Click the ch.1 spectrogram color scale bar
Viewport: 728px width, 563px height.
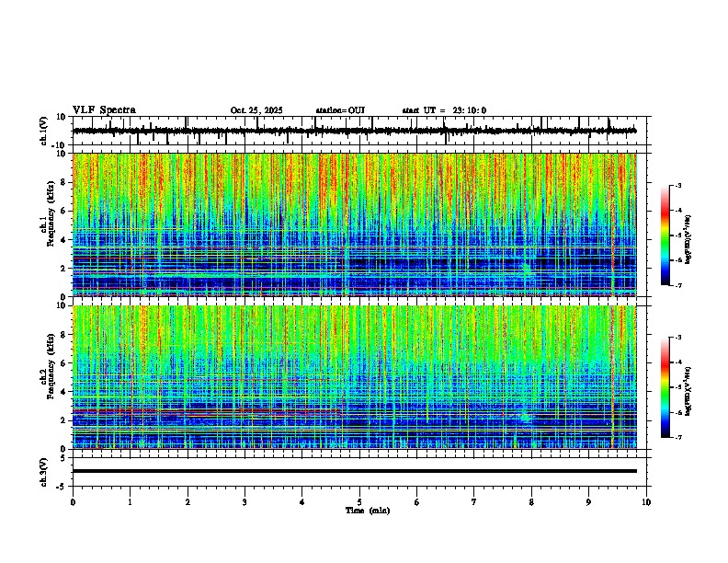(x=665, y=236)
